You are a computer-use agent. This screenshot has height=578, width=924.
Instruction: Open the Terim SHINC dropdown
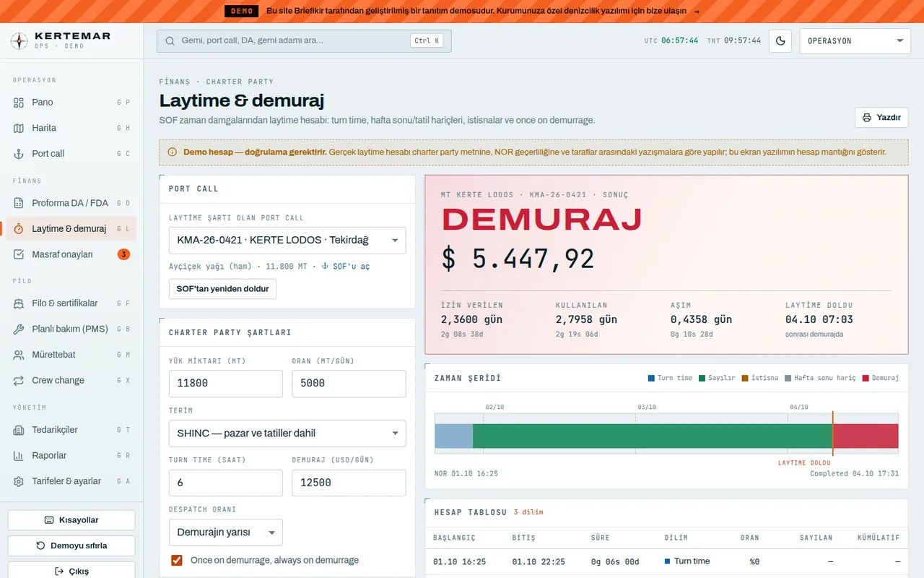287,433
